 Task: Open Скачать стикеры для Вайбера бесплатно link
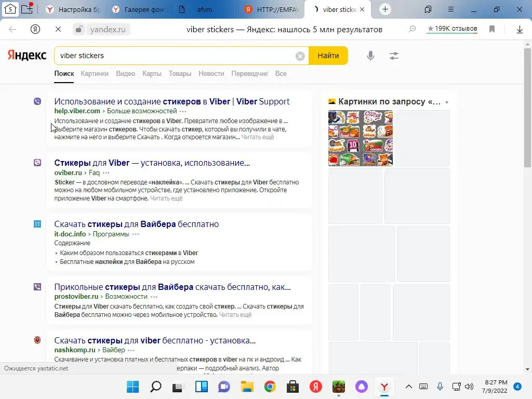(137, 224)
